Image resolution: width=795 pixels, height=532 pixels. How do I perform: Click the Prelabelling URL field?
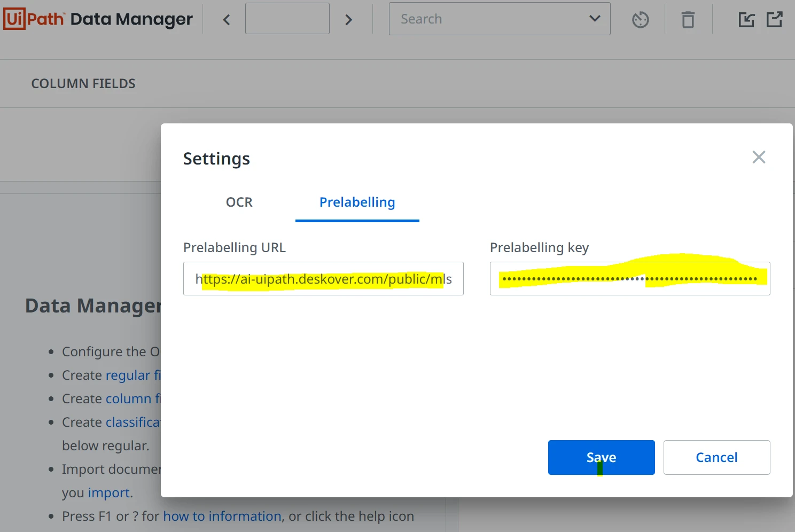point(323,278)
